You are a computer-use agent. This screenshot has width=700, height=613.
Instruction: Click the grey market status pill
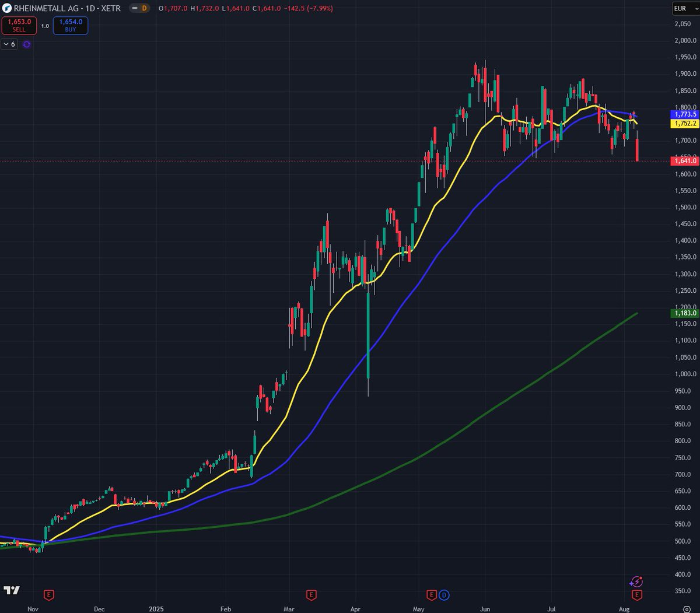(x=134, y=9)
